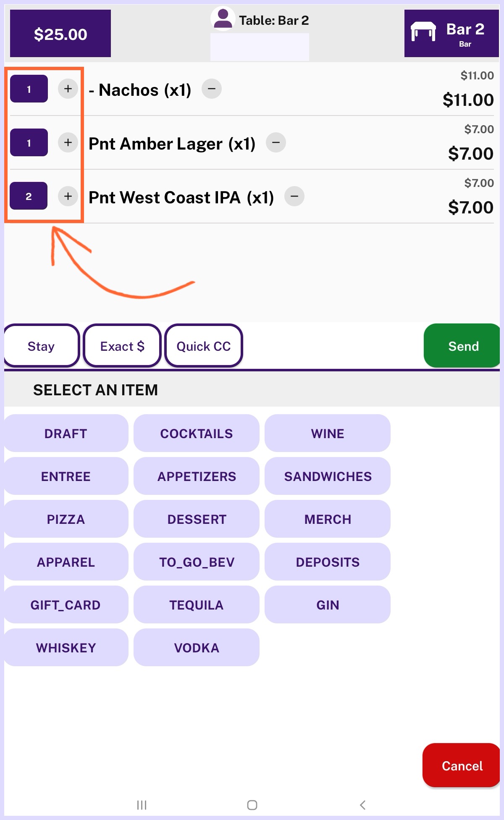Tap the plus icon beside Nachos
The height and width of the screenshot is (820, 504).
[68, 89]
